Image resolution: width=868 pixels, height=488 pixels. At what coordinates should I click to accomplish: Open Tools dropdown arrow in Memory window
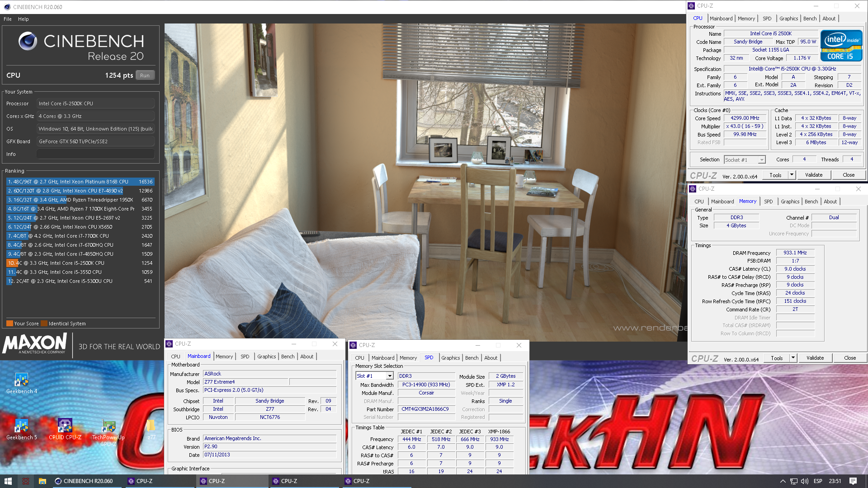[793, 358]
